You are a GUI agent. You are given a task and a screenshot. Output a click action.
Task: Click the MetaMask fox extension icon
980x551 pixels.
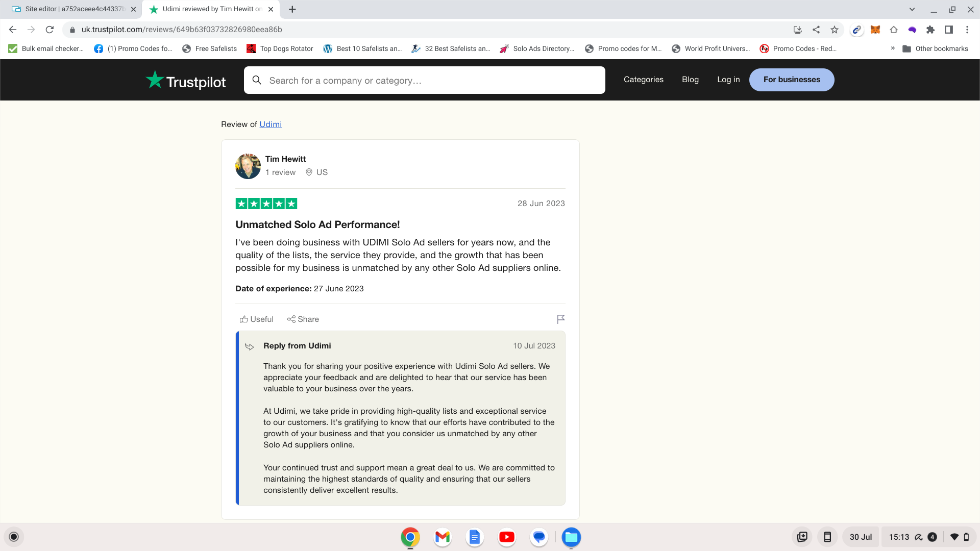click(875, 30)
